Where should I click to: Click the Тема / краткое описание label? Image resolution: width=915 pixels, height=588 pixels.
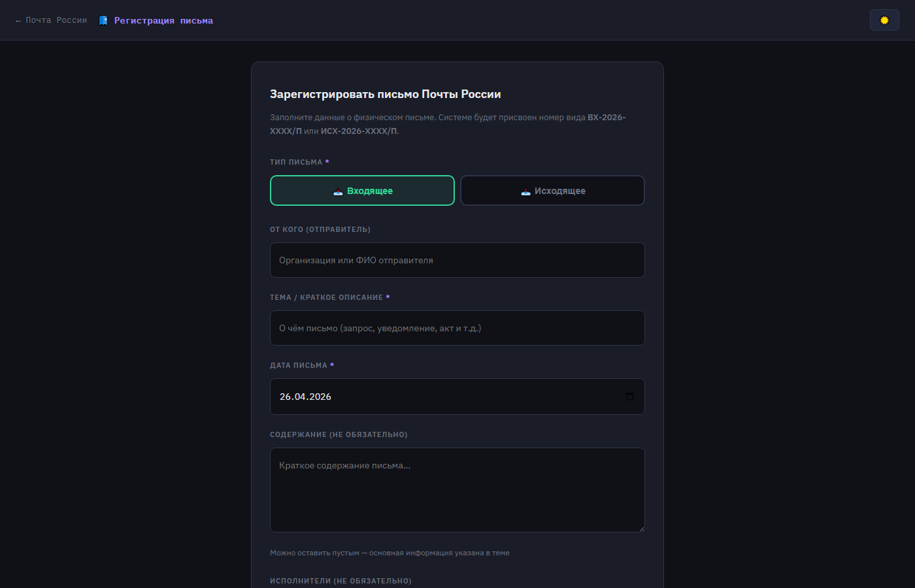click(326, 297)
